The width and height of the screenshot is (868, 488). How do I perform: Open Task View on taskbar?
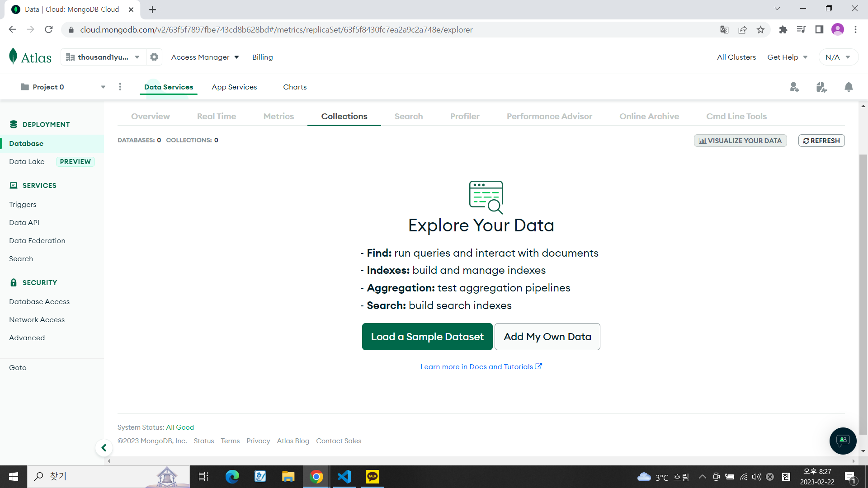(x=203, y=477)
